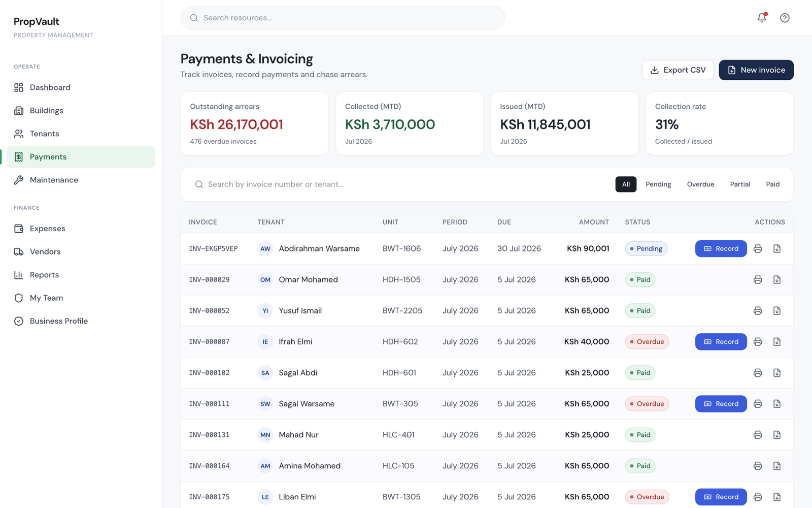Filter invoices by Partial
Image resolution: width=812 pixels, height=508 pixels.
click(740, 184)
